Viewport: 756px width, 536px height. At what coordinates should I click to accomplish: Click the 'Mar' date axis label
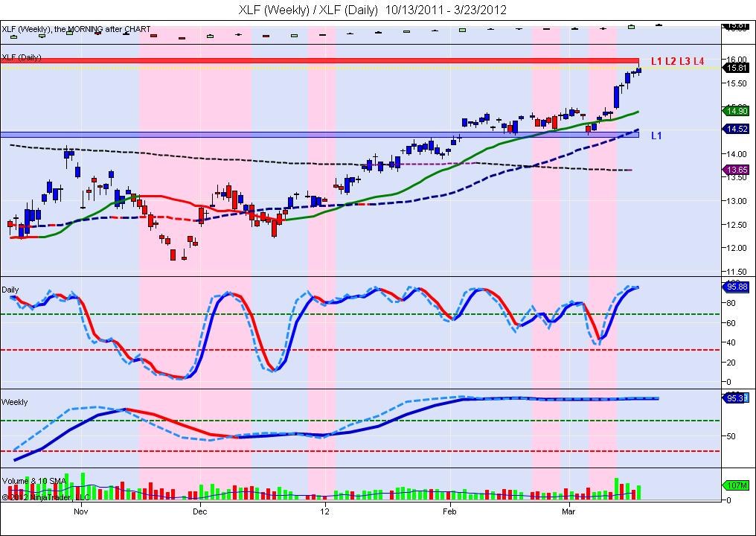coord(569,511)
